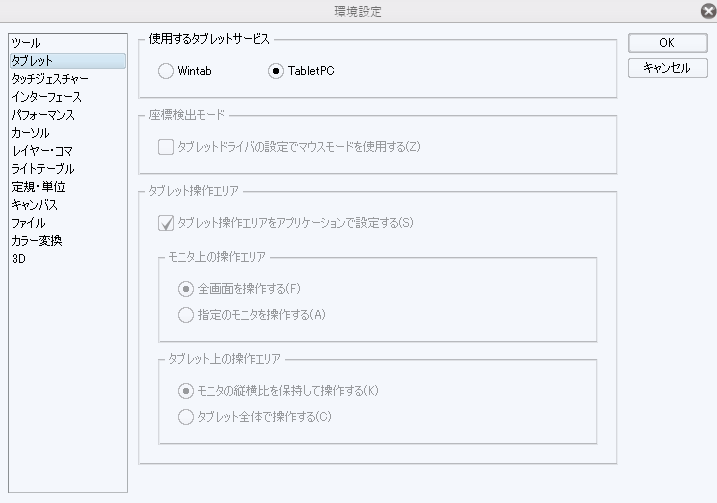Open 定規・単位 settings

coord(39,187)
